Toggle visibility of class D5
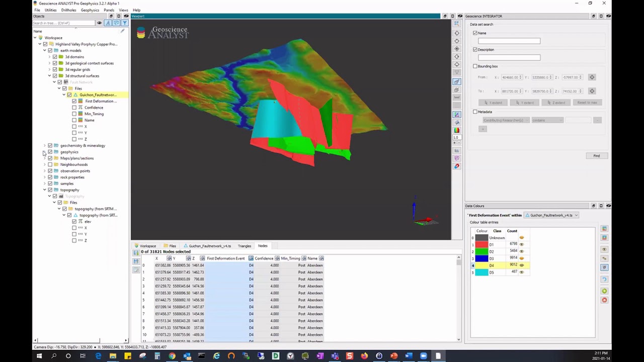This screenshot has height=362, width=644. tap(521, 272)
